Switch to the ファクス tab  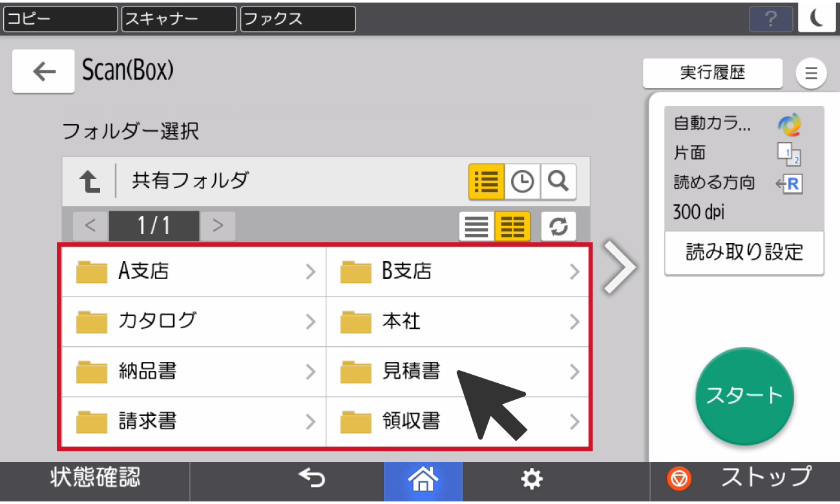click(298, 19)
